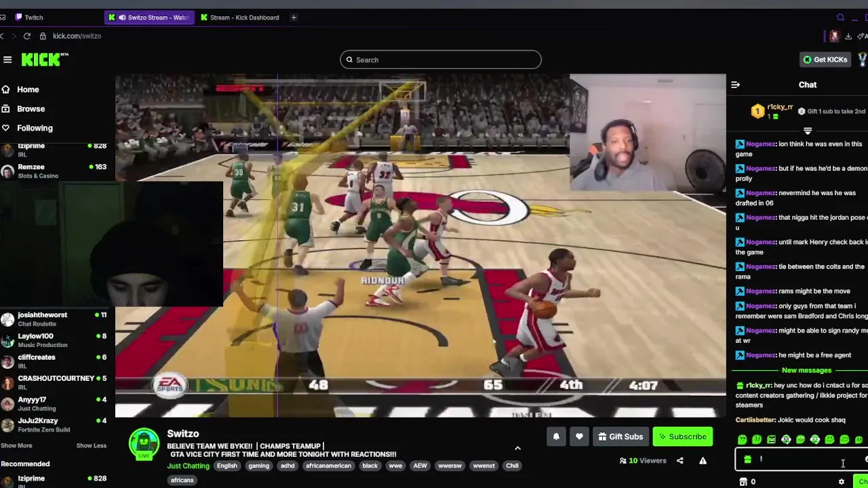Click the AEW tag
The width and height of the screenshot is (868, 488).
420,466
